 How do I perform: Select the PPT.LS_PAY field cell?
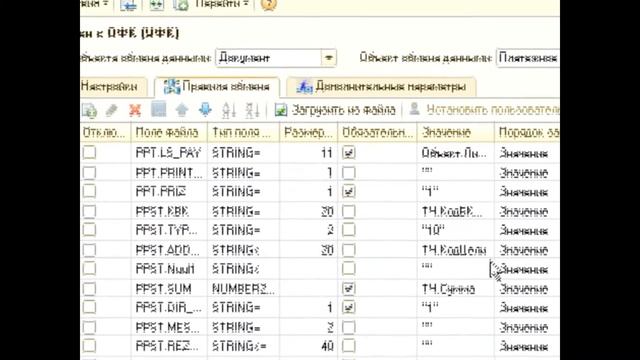(x=169, y=153)
